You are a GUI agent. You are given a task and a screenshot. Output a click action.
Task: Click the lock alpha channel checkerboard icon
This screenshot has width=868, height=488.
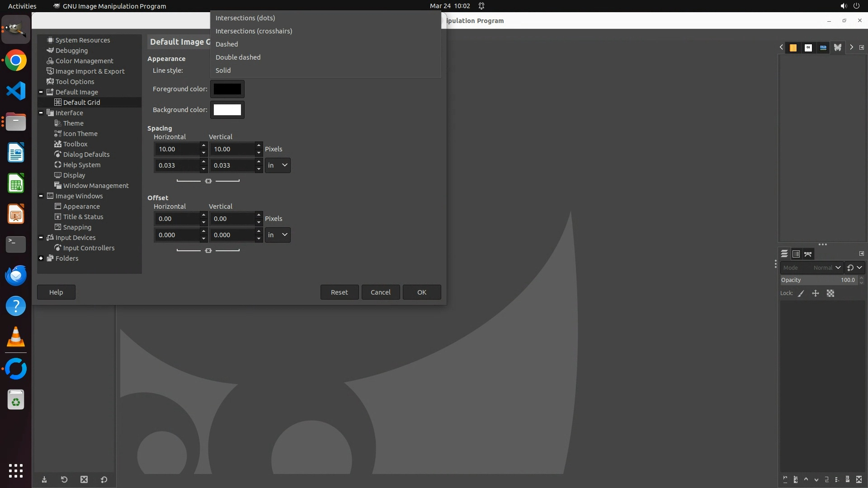(x=830, y=293)
